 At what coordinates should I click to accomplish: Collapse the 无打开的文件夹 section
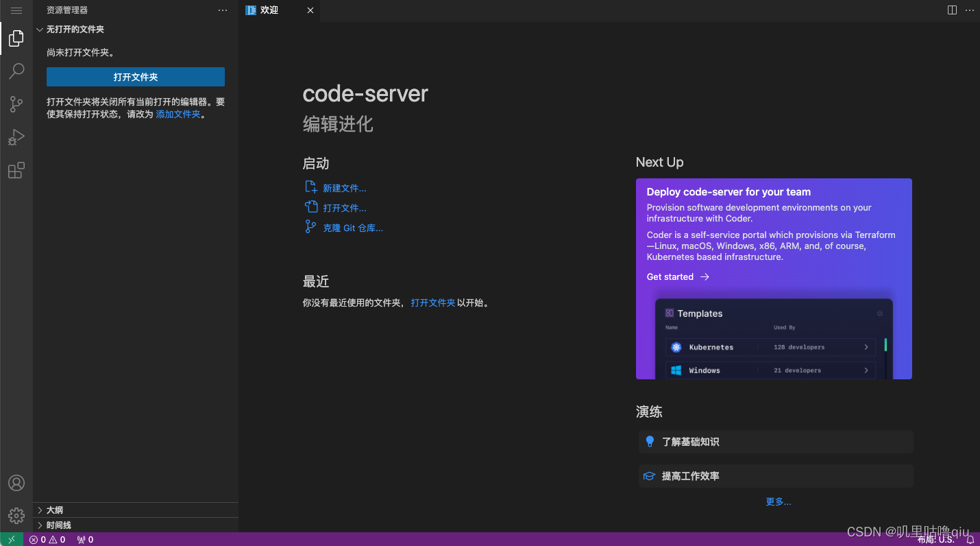pyautogui.click(x=136, y=29)
